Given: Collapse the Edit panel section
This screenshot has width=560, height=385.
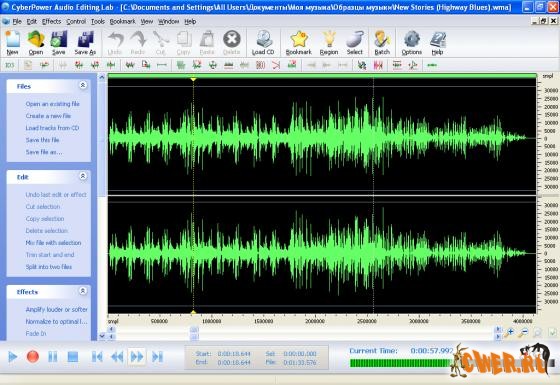Looking at the screenshot, I should tap(83, 176).
